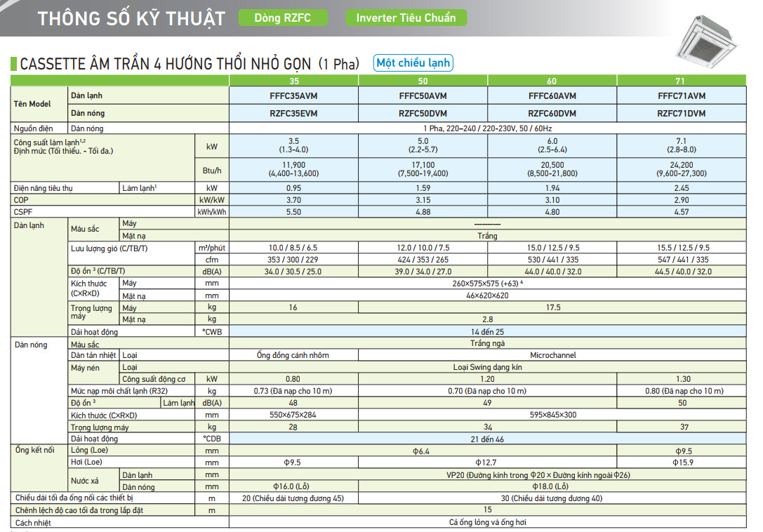763x532 pixels.
Task: Select the 'CASSETTE ÂM TRẦN 4 HƯỚNG THỔI NHỎ GỌN' title
Action: [166, 64]
